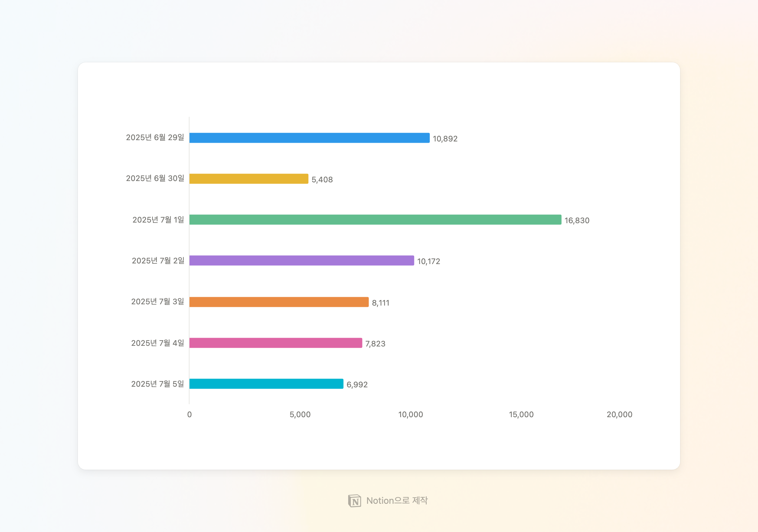The image size is (758, 532).
Task: Select the purple bar for 2025년 7월 2일
Action: click(301, 261)
